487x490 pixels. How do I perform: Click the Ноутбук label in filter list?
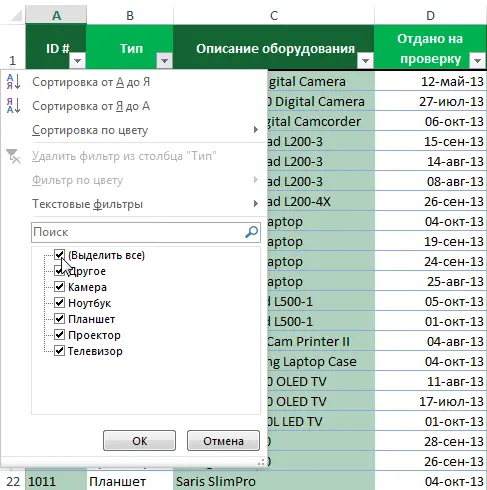(89, 303)
